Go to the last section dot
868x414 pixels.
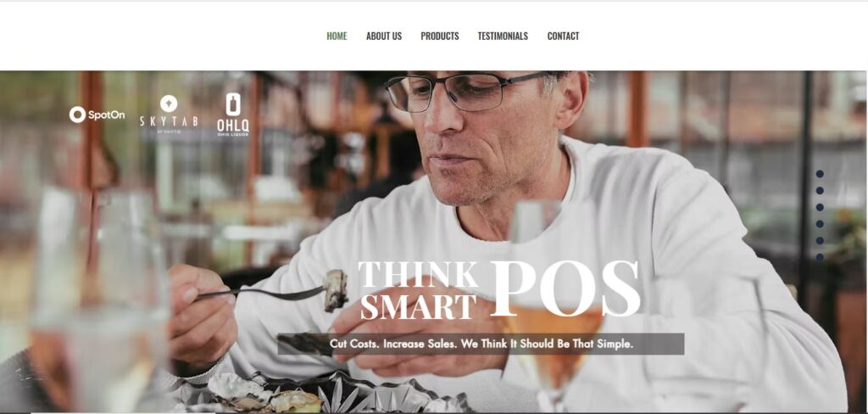click(820, 257)
